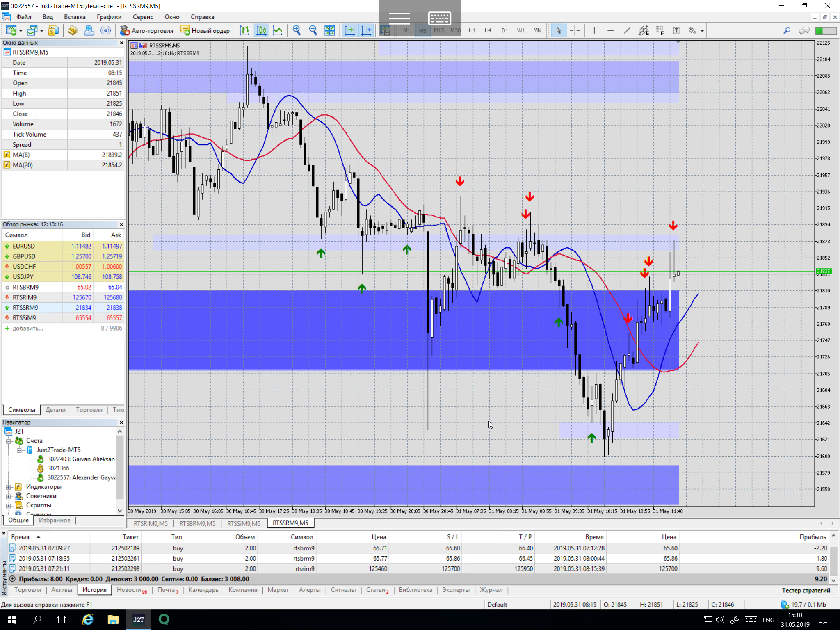Screen dimensions: 840x630
Task: Collapse the Счета tree node
Action: point(8,441)
